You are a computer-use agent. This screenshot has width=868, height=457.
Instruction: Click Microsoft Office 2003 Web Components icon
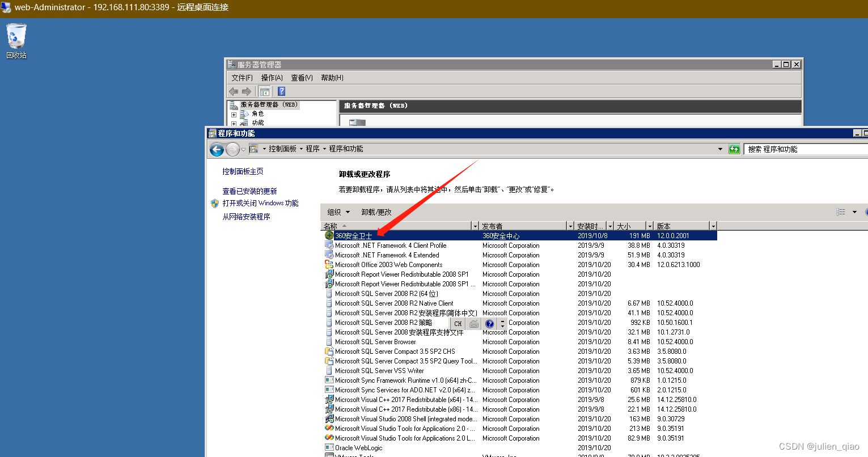(x=329, y=264)
